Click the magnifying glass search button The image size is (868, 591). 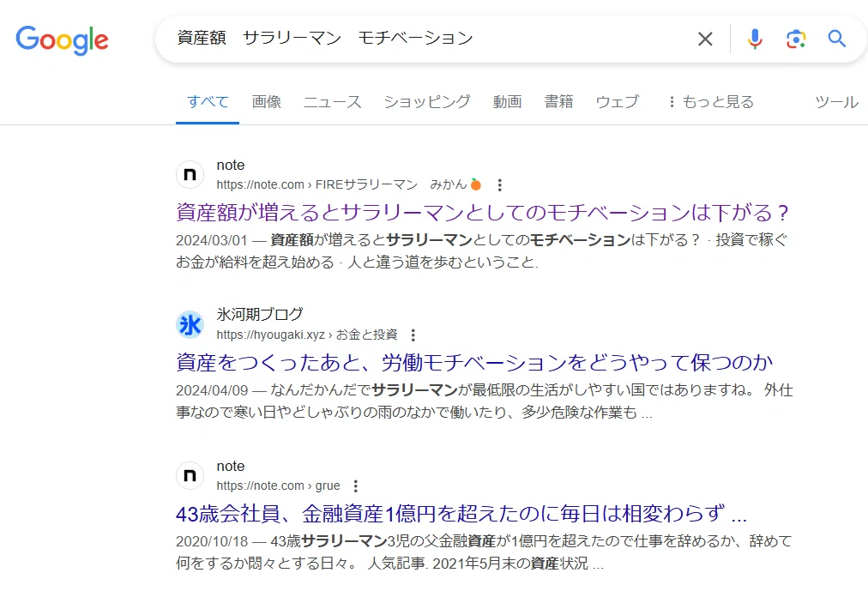pyautogui.click(x=836, y=39)
